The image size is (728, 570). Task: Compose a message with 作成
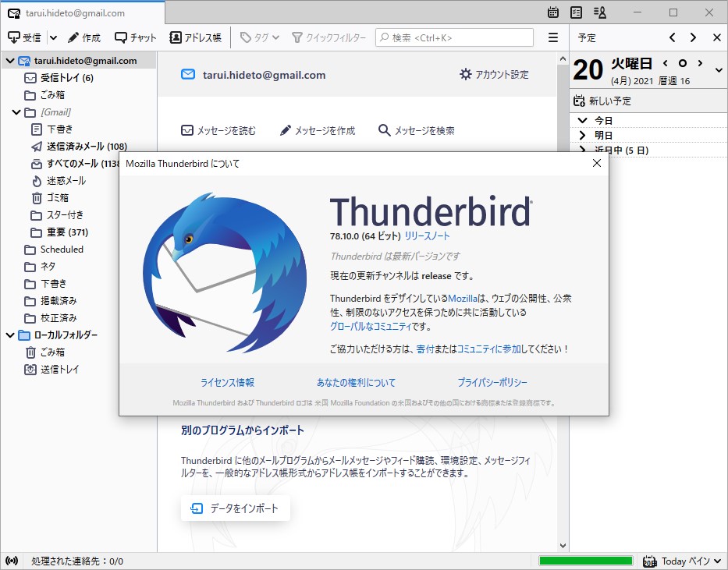click(85, 37)
